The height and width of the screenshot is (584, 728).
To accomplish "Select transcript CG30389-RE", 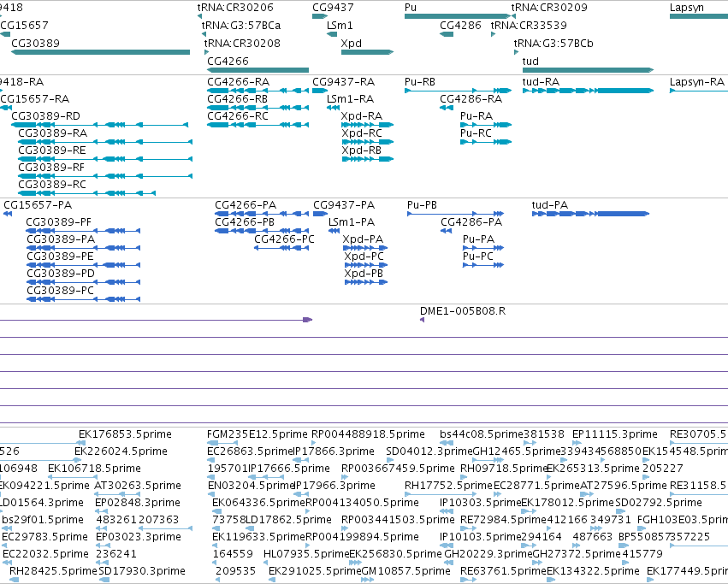I will click(x=52, y=150).
